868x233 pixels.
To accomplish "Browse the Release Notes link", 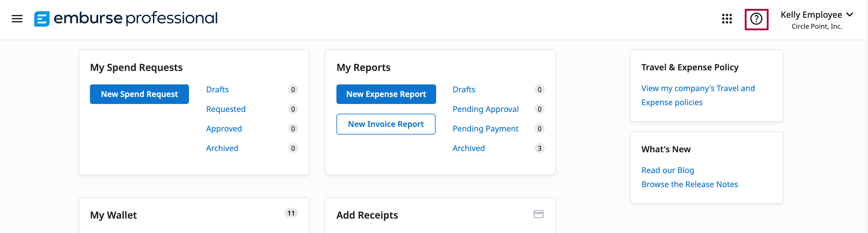I will coord(689,184).
